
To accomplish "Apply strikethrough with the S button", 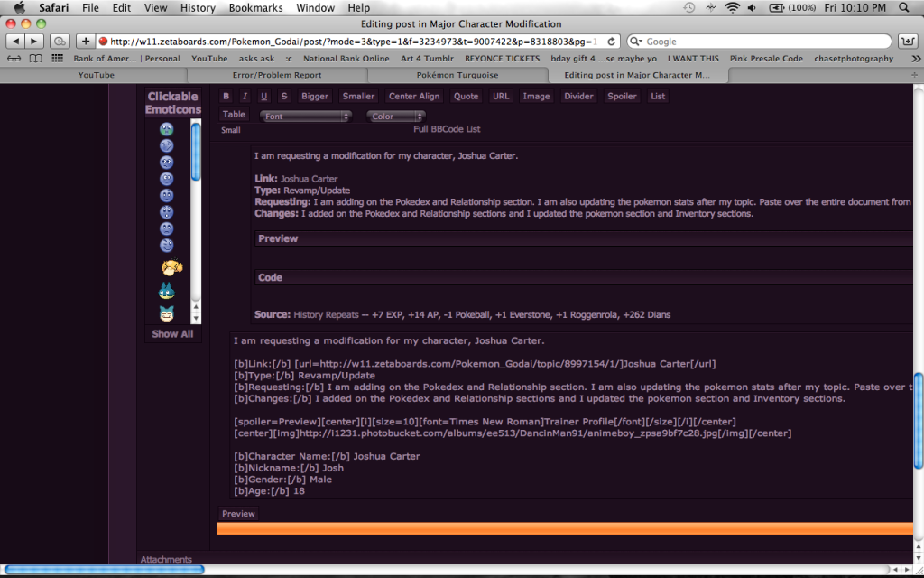I will [284, 97].
